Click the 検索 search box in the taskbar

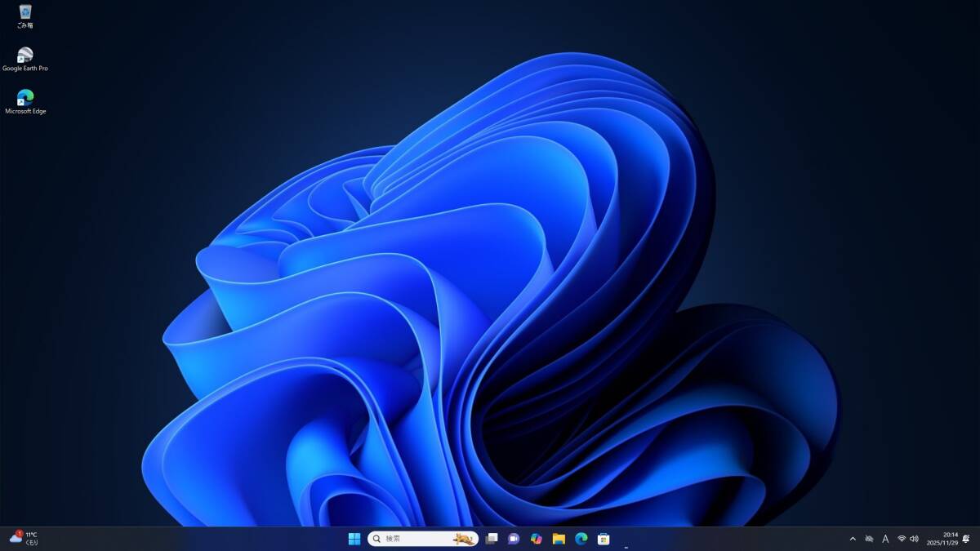click(x=408, y=539)
